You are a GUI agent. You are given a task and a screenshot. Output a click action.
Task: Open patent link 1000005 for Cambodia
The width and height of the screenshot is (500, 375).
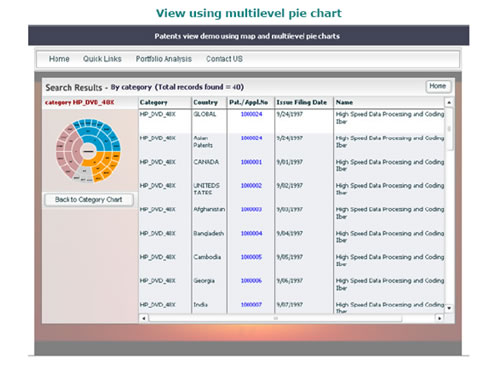coord(251,257)
